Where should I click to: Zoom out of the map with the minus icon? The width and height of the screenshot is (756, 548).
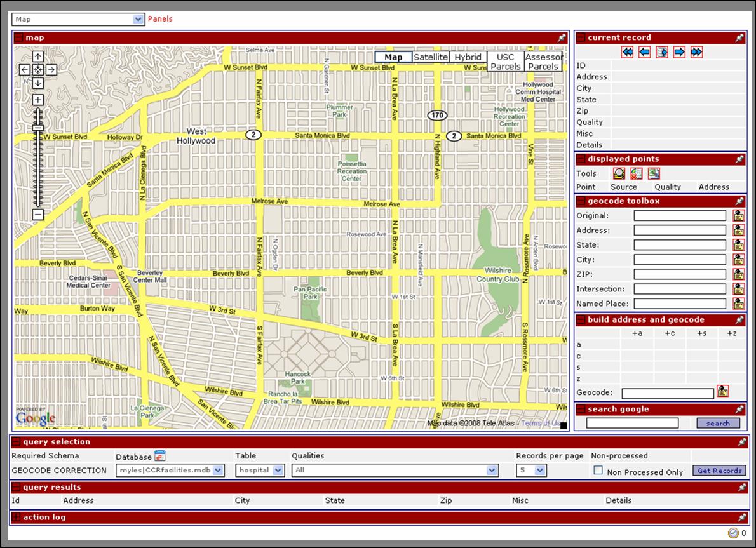point(38,215)
